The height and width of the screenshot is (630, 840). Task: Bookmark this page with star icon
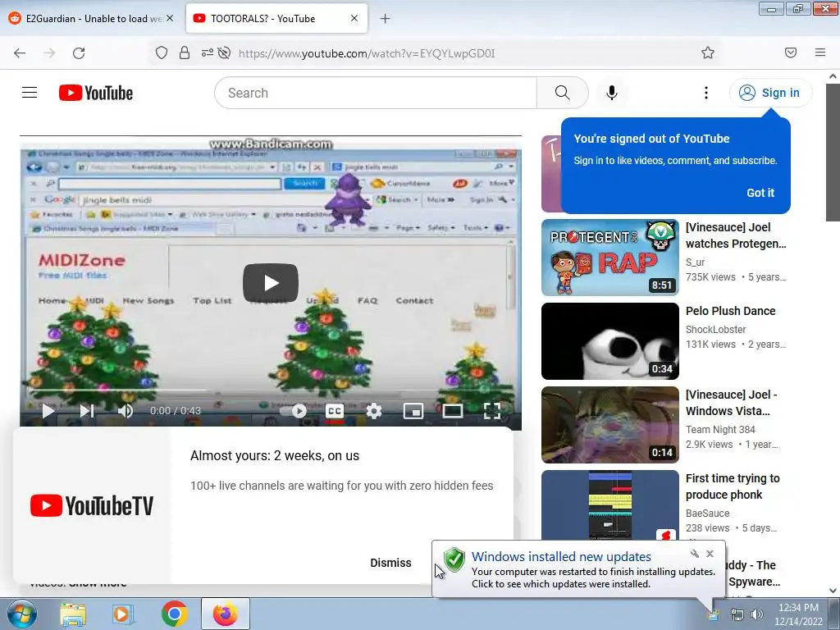click(708, 52)
